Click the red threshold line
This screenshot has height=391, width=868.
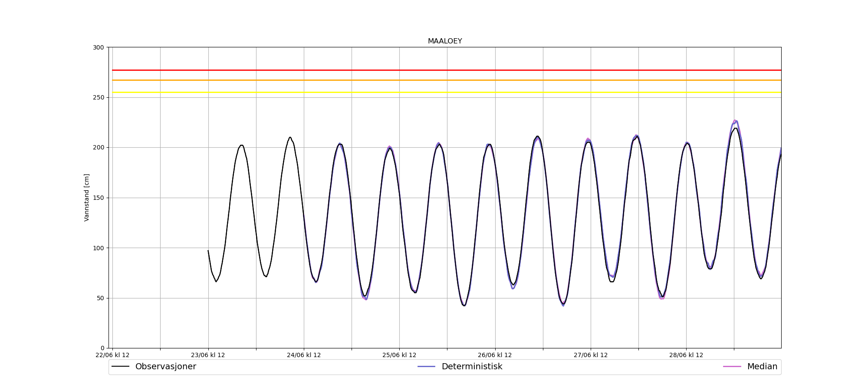[x=447, y=70]
